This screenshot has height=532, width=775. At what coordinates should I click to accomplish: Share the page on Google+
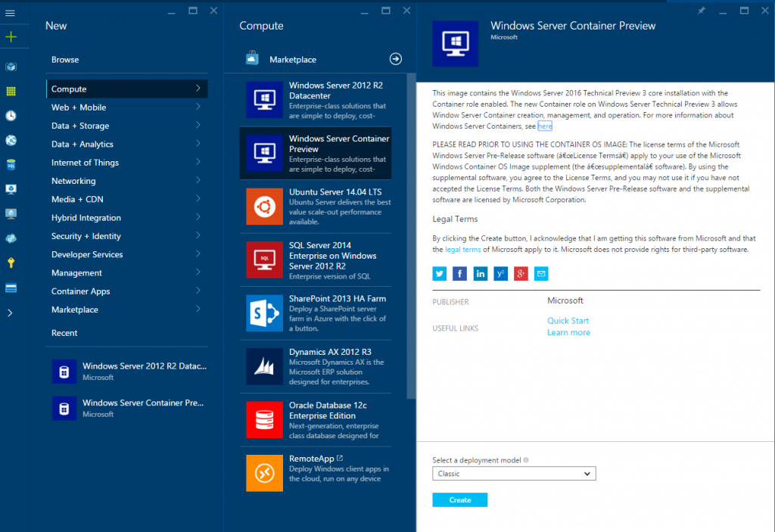click(x=520, y=273)
